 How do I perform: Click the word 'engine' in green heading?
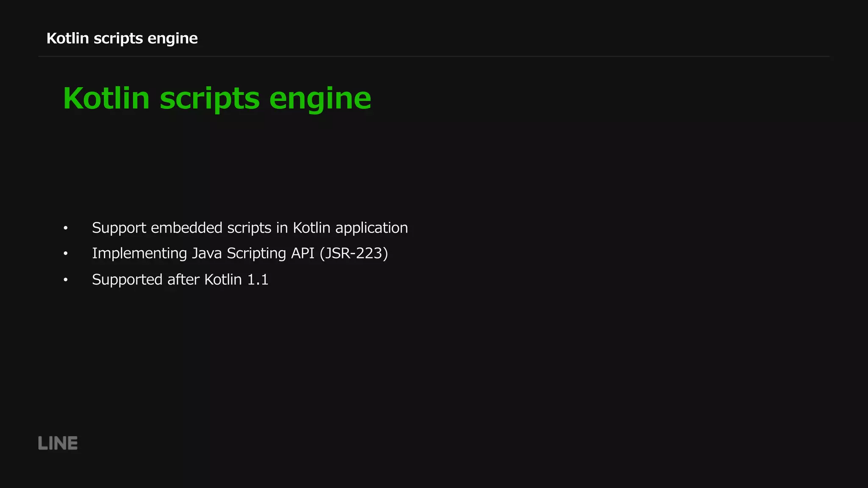click(x=320, y=98)
